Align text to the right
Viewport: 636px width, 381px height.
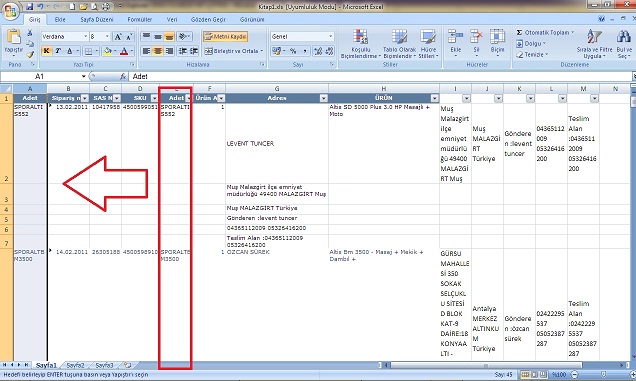[x=169, y=51]
